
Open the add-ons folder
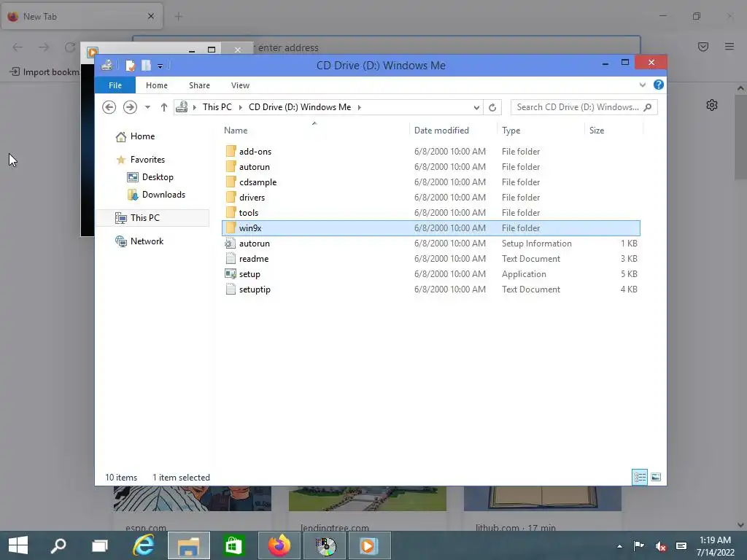click(x=255, y=152)
